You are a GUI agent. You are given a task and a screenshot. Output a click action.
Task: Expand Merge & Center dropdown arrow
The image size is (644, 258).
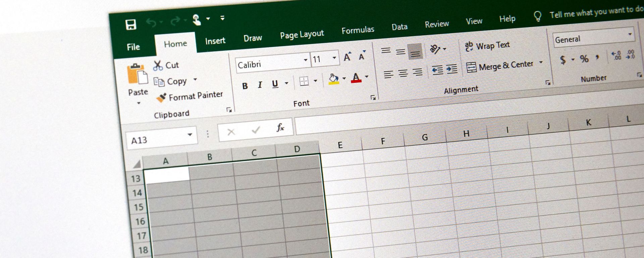tap(541, 62)
